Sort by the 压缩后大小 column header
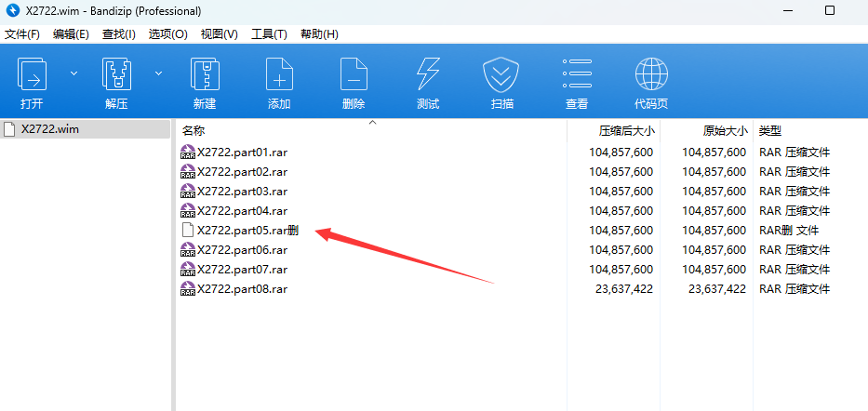The width and height of the screenshot is (868, 411). 626,131
